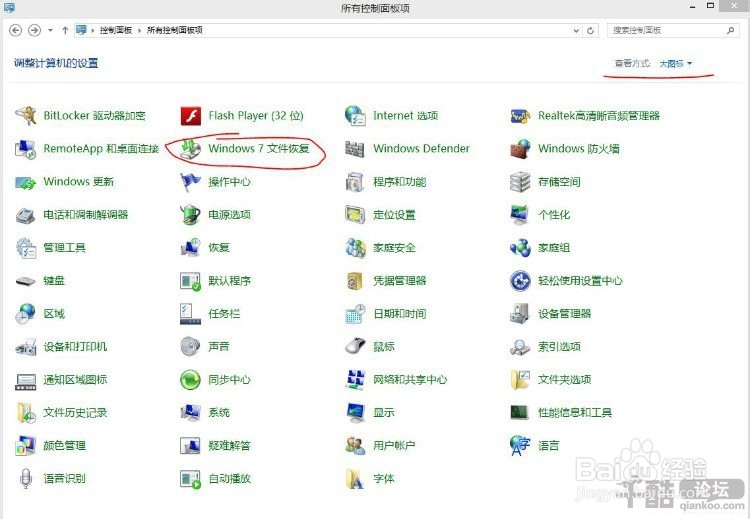Open the 默认程序 link
Image resolution: width=750 pixels, height=519 pixels.
point(230,281)
